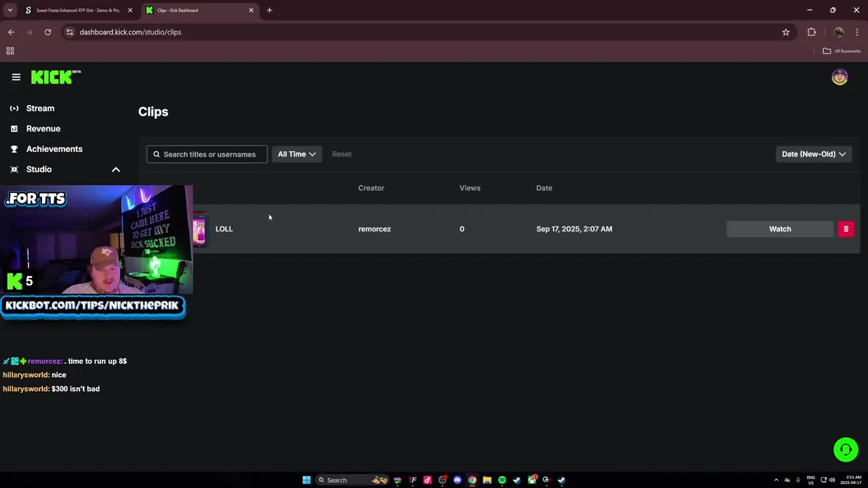Open the Date (New-Old) sort dropdown
868x488 pixels.
(814, 154)
